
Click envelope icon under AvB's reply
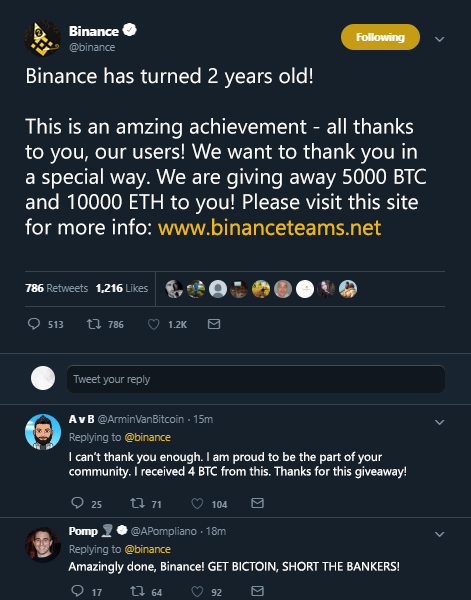(258, 503)
